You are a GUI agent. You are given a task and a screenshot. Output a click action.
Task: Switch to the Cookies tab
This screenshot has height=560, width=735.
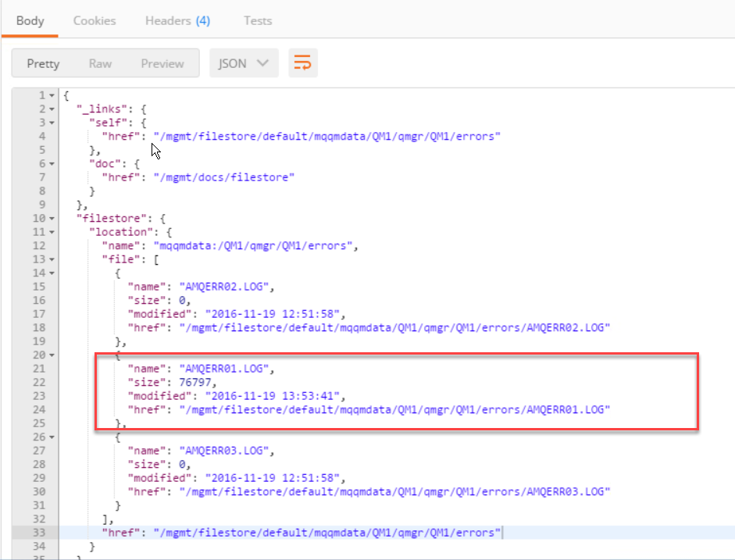95,20
